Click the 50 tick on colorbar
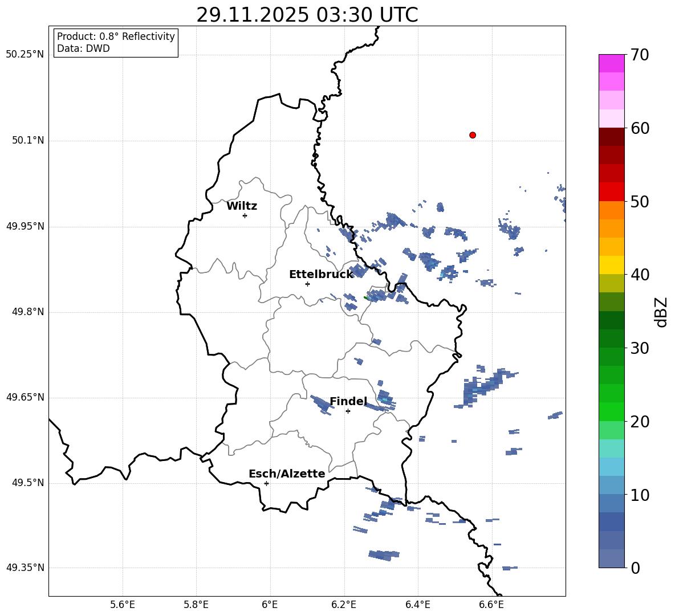This screenshot has width=675, height=616. pyautogui.click(x=640, y=201)
